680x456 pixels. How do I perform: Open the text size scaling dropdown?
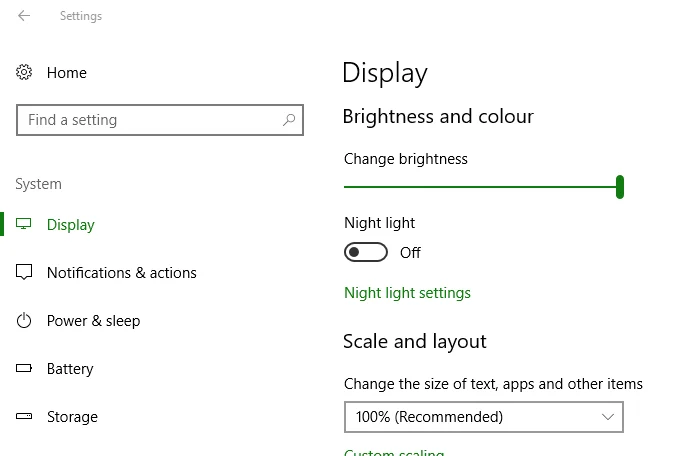coord(483,417)
